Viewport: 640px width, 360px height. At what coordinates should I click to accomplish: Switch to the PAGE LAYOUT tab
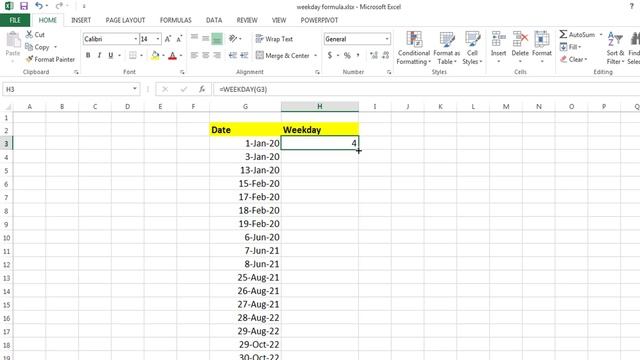click(x=125, y=20)
